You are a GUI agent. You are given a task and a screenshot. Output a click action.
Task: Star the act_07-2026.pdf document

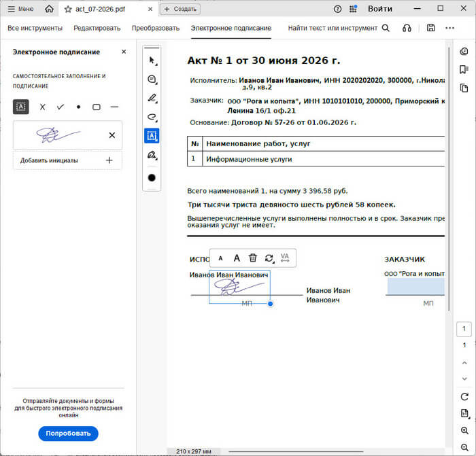tap(68, 10)
